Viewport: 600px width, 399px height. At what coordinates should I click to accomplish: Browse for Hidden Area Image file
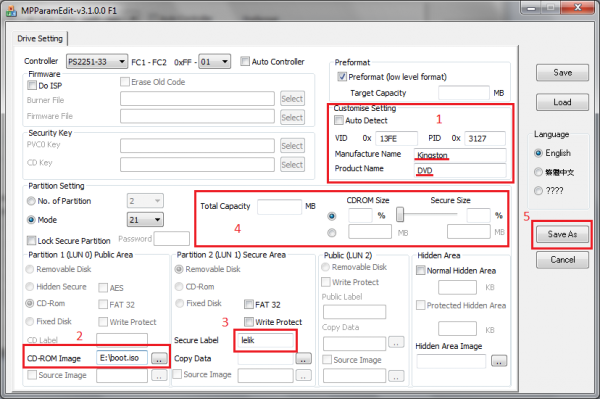[499, 361]
